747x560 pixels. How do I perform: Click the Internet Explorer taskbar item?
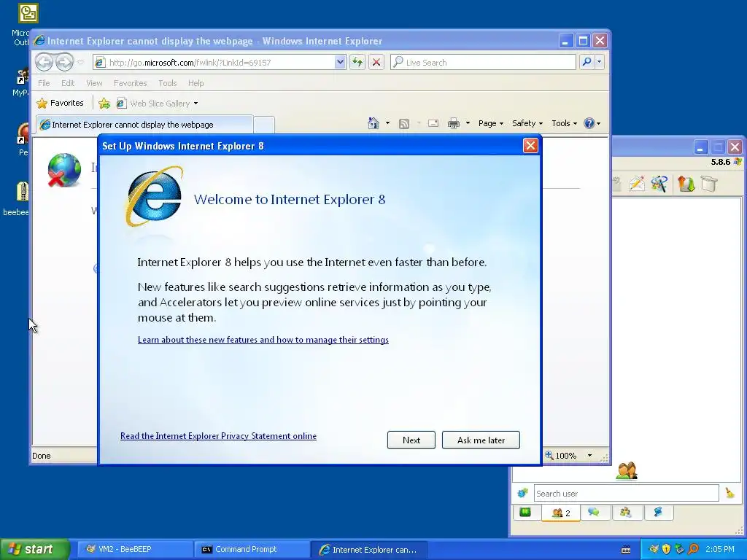(x=368, y=550)
